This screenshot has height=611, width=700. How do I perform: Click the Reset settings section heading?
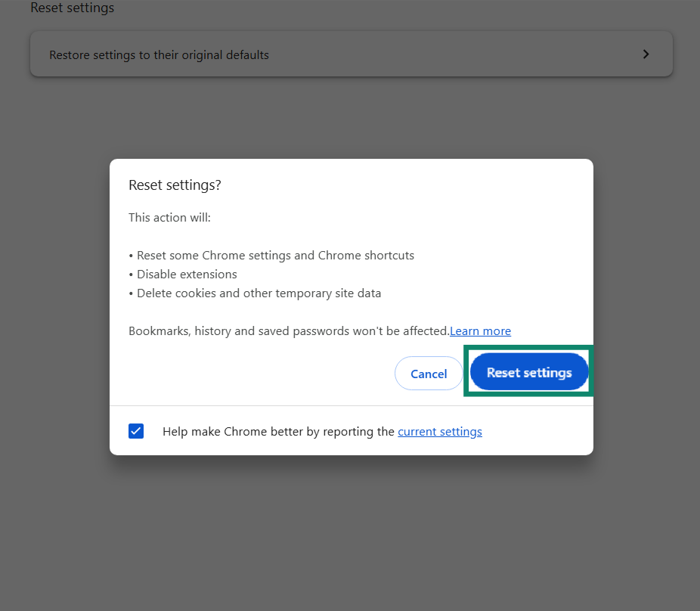point(72,8)
